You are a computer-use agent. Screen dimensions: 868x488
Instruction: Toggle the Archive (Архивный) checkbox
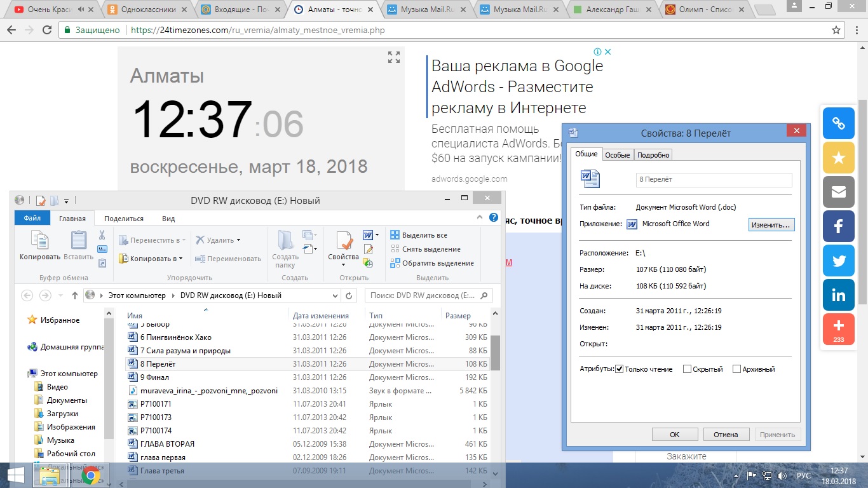tap(736, 369)
